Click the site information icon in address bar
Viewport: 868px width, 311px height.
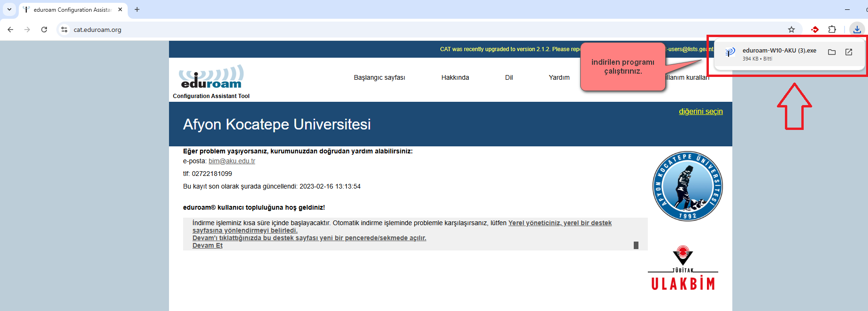64,30
